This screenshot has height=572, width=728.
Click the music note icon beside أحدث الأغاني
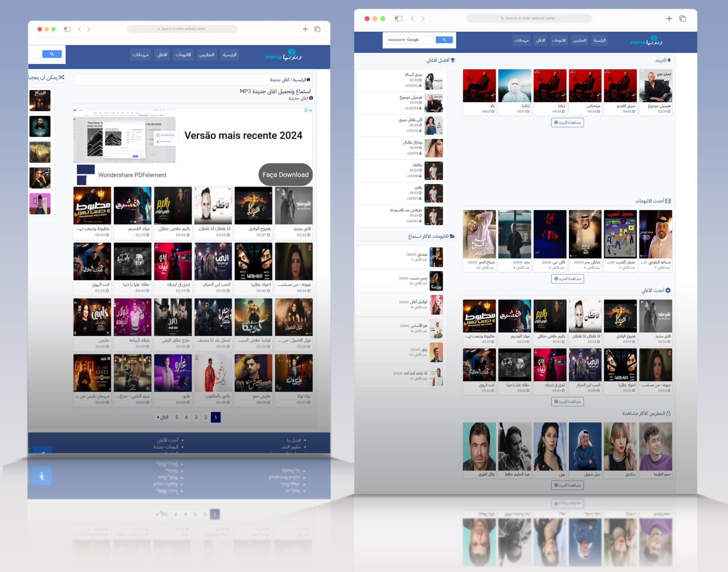pyautogui.click(x=669, y=290)
